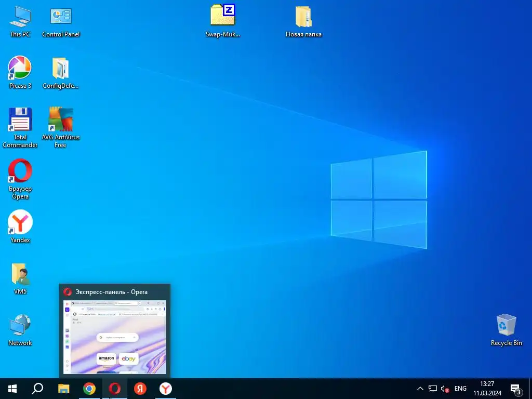532x399 pixels.
Task: Switch to Yandex Browser in taskbar
Action: tap(166, 389)
